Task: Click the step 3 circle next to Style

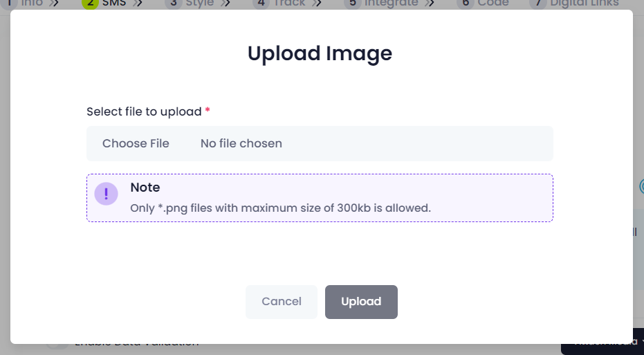Action: (x=174, y=4)
